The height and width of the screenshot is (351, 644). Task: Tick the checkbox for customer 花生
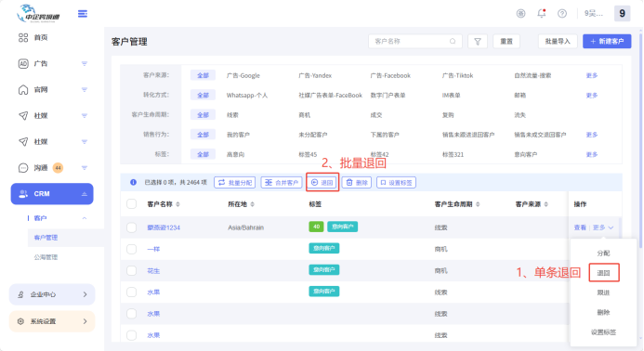point(131,270)
